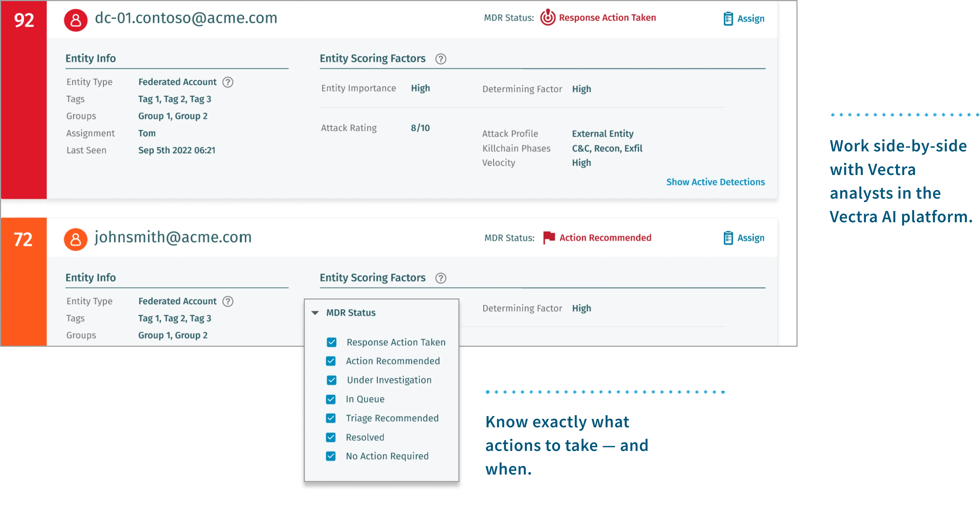The height and width of the screenshot is (525, 980).
Task: Select the Entity Info section header
Action: tap(90, 58)
